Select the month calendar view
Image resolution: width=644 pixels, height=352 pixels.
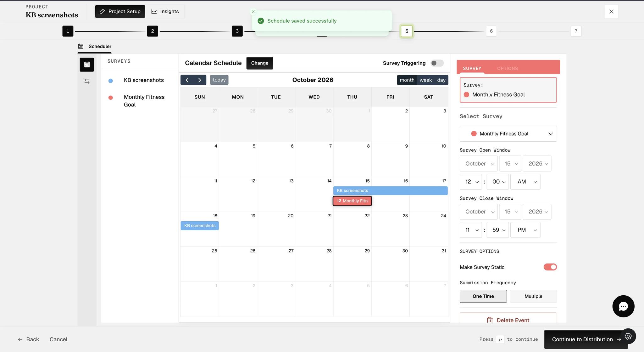point(407,80)
